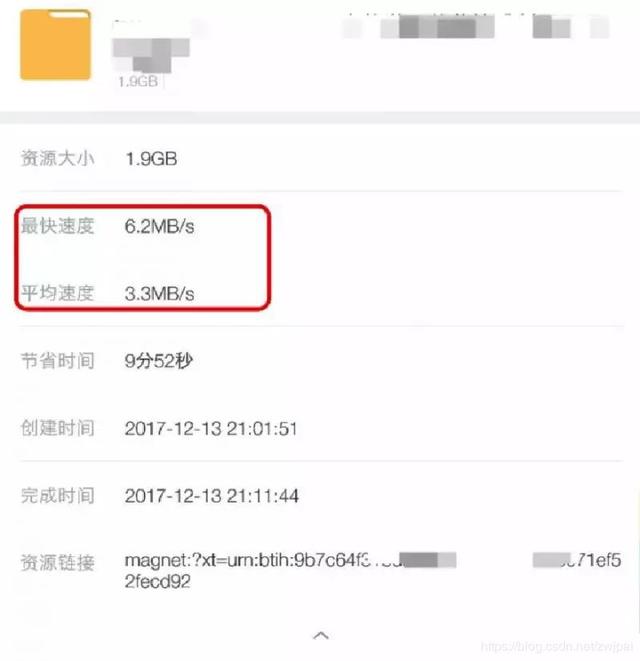
Task: Click the 节省时间 label
Action: pos(57,361)
